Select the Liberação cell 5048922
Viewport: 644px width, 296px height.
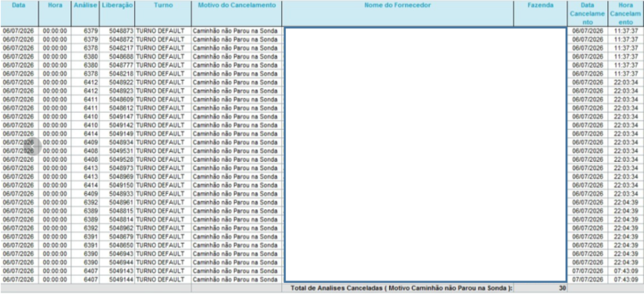(x=117, y=83)
